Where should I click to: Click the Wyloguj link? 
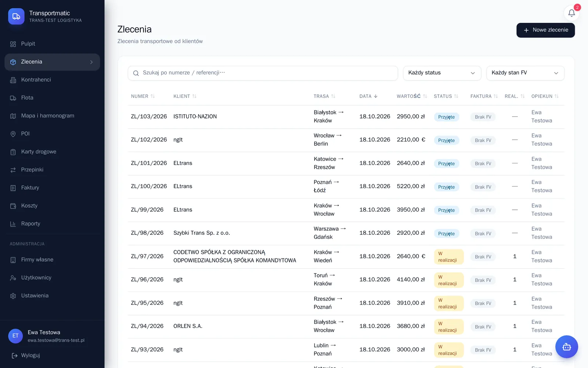(x=26, y=355)
